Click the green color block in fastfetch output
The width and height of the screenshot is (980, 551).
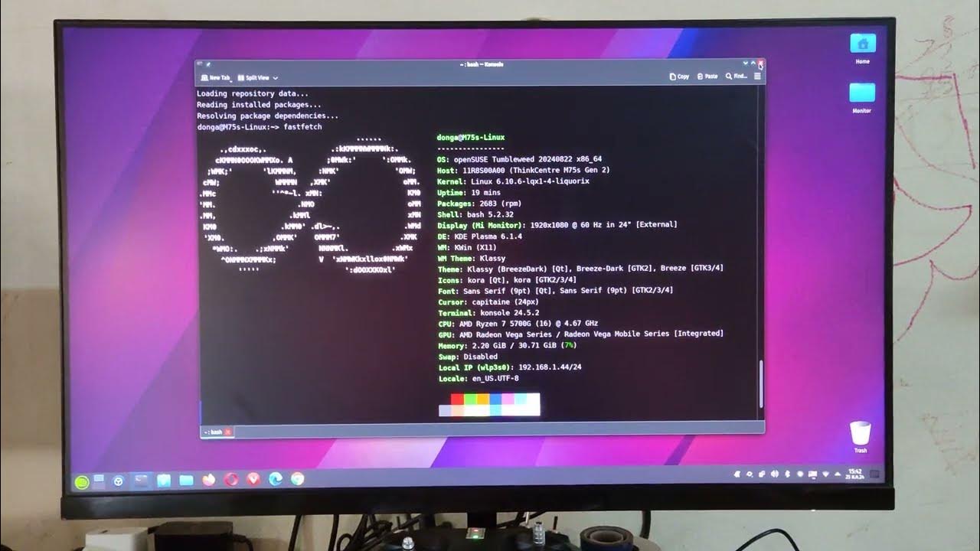coord(470,399)
